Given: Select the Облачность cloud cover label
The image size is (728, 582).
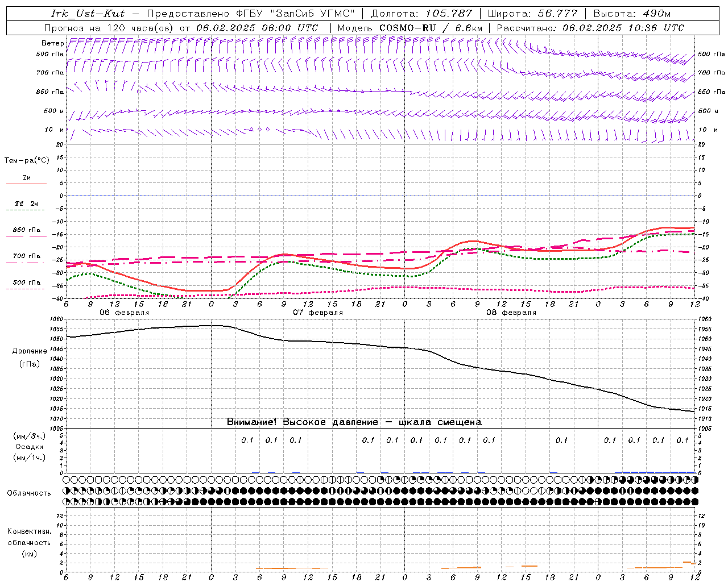Looking at the screenshot, I should pos(29,493).
